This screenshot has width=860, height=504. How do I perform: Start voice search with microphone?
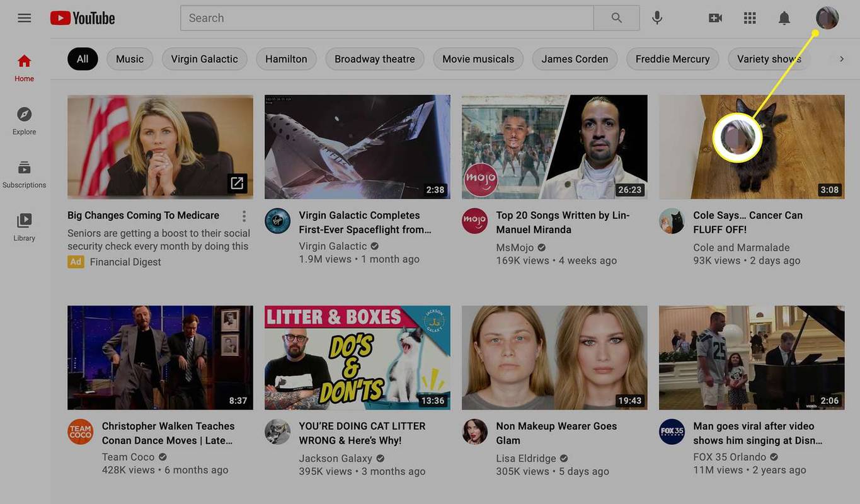(x=657, y=18)
